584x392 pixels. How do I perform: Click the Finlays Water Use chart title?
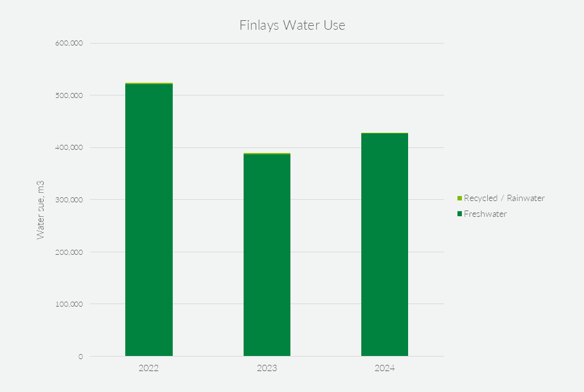pos(292,25)
